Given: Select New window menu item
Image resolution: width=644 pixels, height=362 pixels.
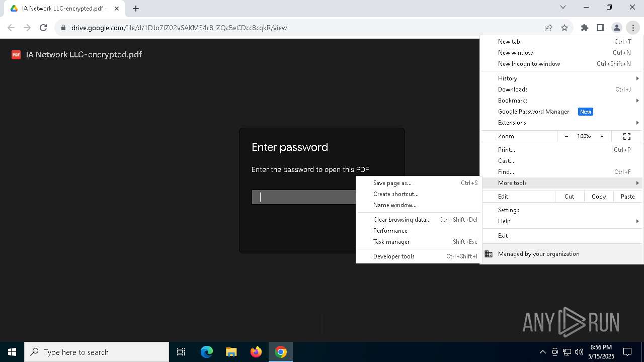Looking at the screenshot, I should [x=561, y=53].
